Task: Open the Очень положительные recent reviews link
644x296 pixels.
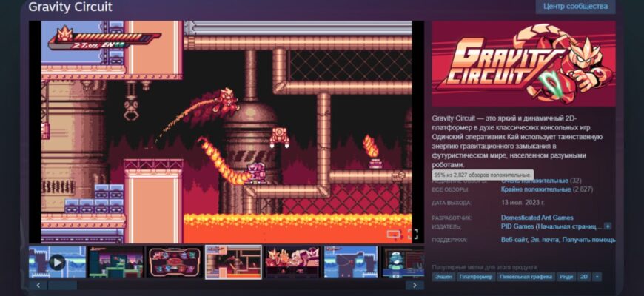Action: (x=534, y=181)
